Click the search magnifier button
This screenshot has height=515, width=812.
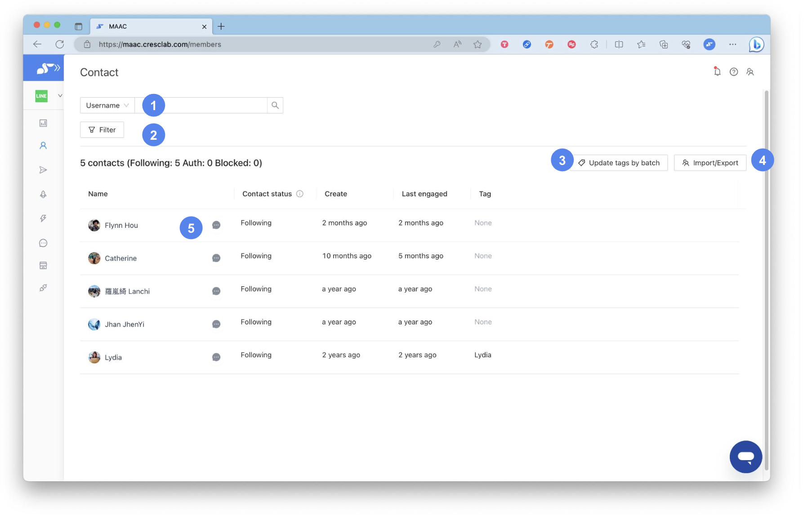275,106
